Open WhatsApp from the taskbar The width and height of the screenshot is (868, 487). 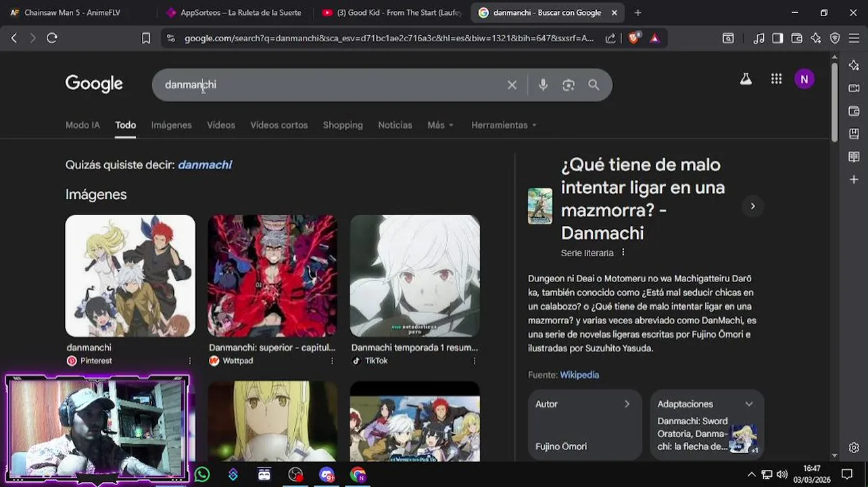coord(202,475)
